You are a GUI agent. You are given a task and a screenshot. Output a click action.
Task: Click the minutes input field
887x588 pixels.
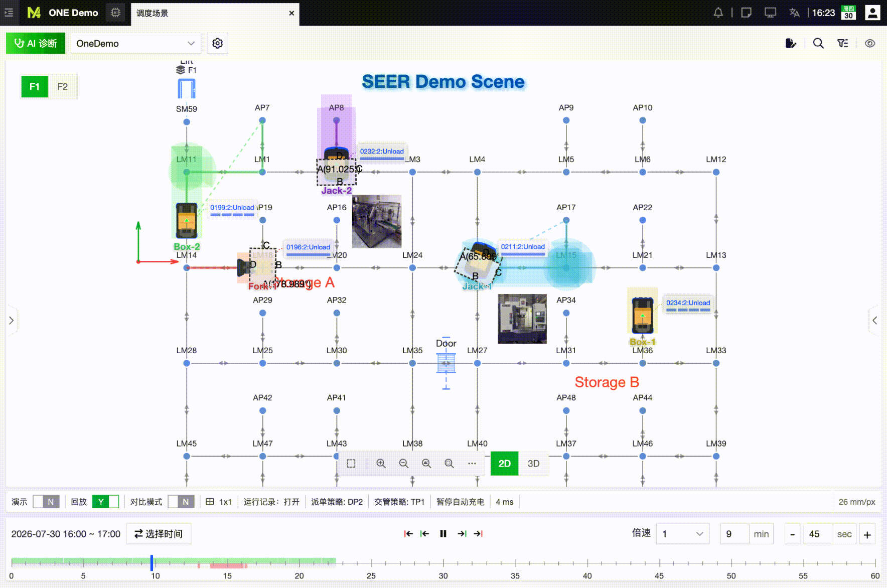734,534
